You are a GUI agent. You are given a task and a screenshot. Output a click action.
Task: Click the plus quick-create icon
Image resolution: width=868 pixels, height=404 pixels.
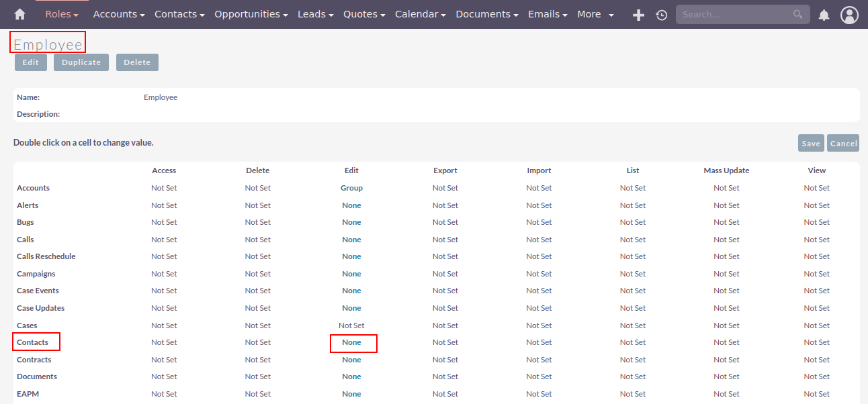pyautogui.click(x=639, y=15)
